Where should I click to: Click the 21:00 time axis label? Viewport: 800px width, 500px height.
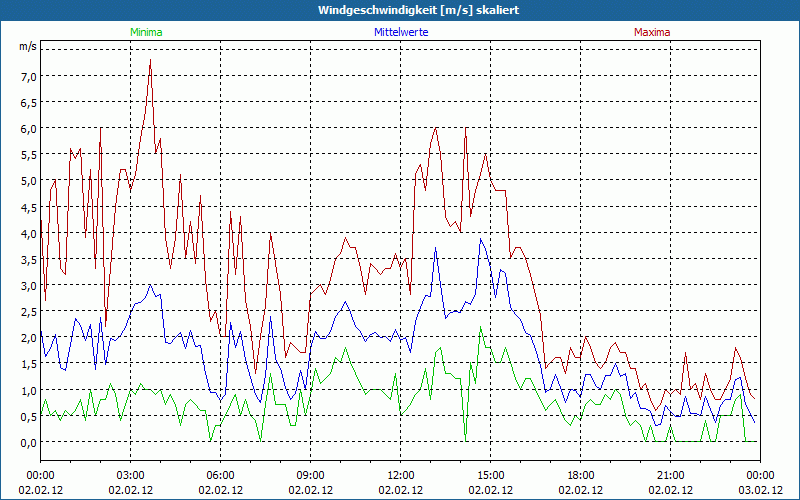(670, 476)
